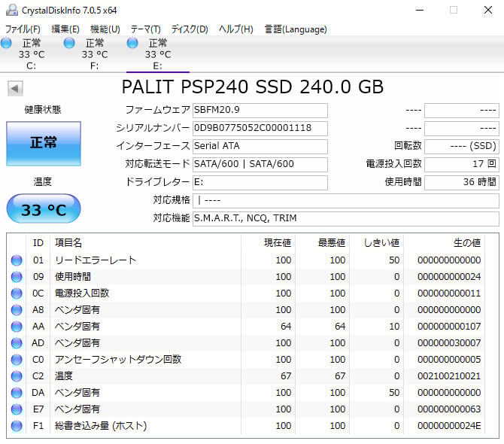Click the 対応機能 field S.M.A.R.T., NCQ, TRIM
Screen dimensions: 504x444
point(346,219)
